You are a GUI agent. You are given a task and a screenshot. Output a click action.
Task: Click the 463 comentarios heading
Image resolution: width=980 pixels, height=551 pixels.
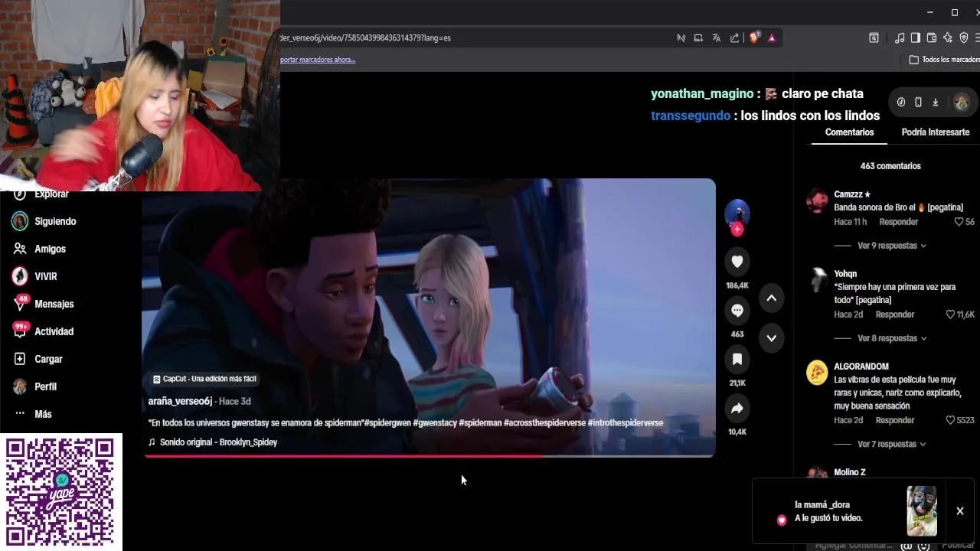coord(890,166)
